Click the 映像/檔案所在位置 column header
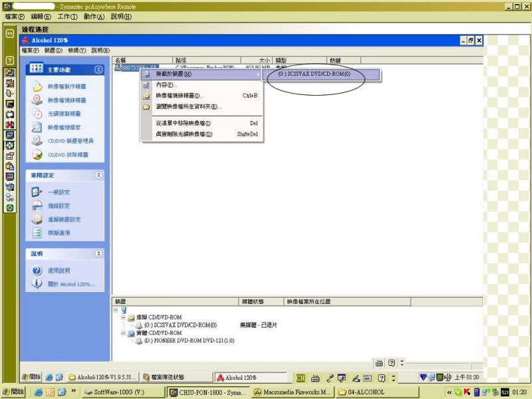This screenshot has width=532, height=399. click(x=347, y=302)
